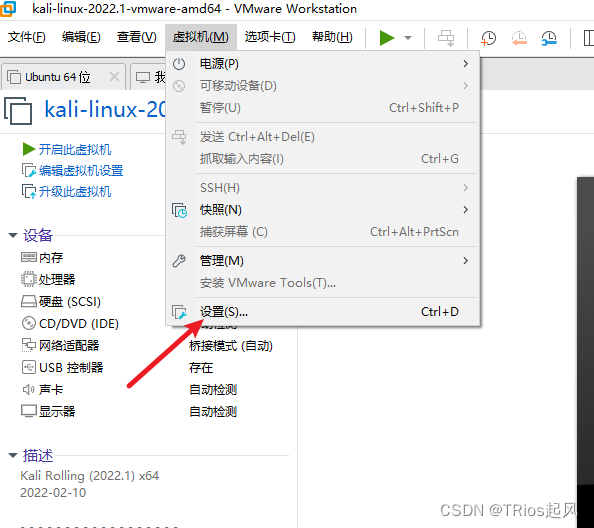The width and height of the screenshot is (594, 528).
Task: Click the take snapshot clock toolbar icon
Action: pos(488,38)
